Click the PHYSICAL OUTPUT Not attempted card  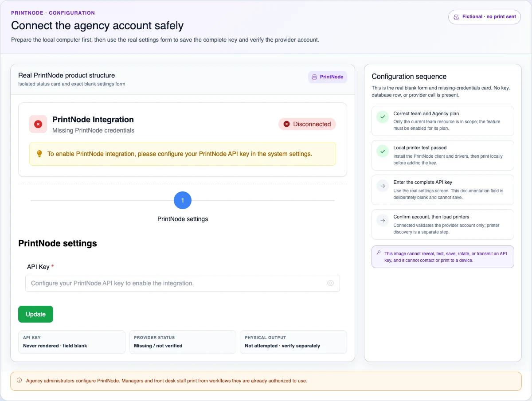point(293,342)
